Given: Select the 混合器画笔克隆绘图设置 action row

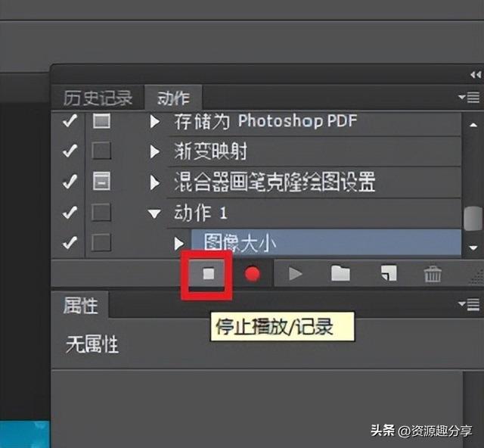Looking at the screenshot, I should [315, 182].
